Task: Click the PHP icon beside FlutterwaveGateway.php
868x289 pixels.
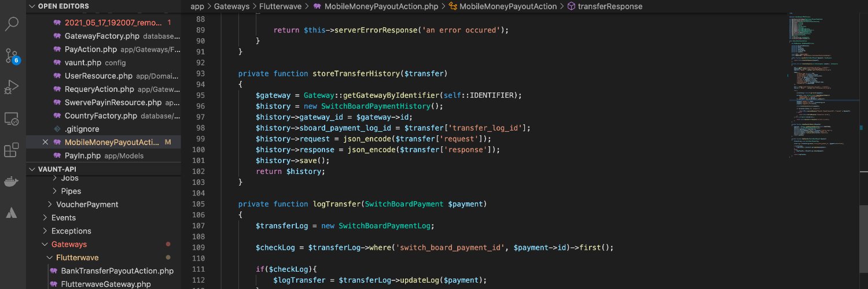Action: [x=53, y=284]
